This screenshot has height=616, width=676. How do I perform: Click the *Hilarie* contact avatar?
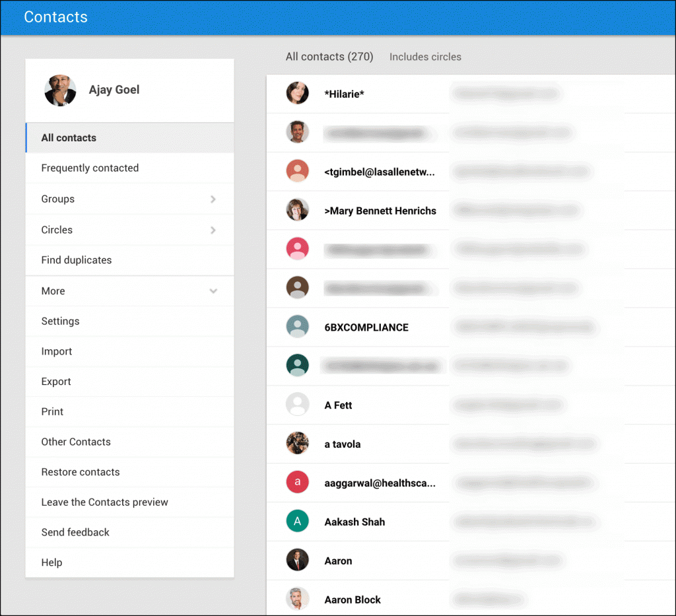[x=297, y=94]
